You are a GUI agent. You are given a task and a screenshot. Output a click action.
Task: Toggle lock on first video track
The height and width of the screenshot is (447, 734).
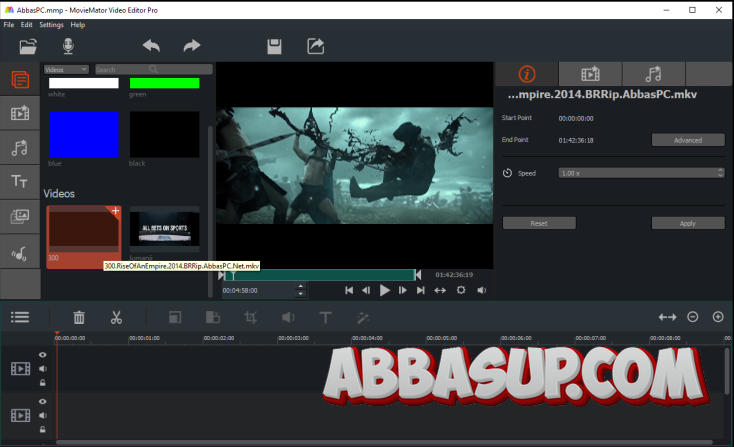coord(43,383)
